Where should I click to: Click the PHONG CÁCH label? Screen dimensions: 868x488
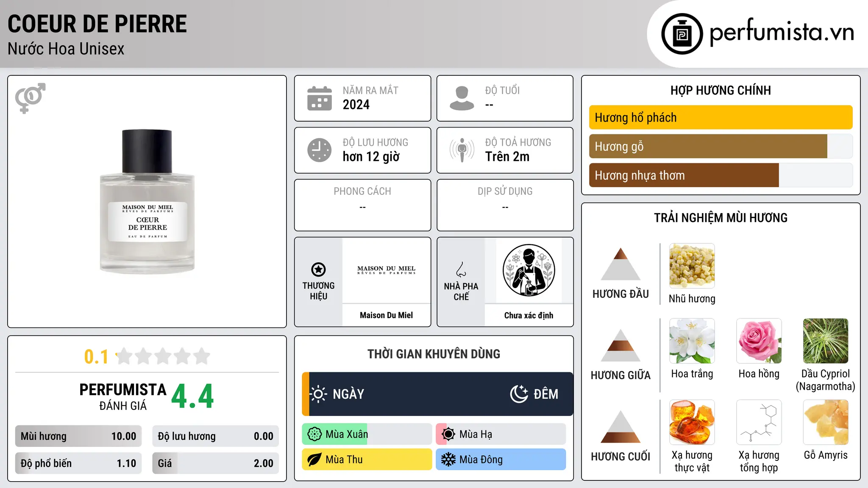point(362,191)
